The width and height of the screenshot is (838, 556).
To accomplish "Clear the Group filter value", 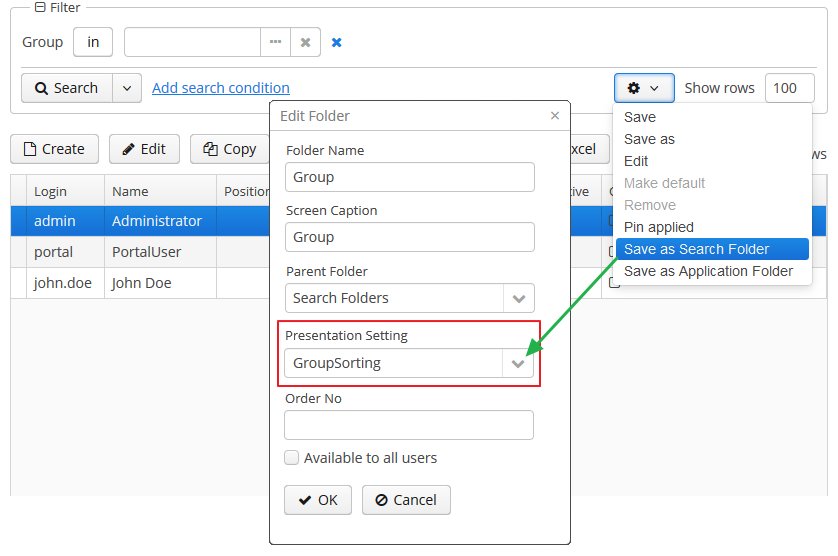I will pos(305,42).
